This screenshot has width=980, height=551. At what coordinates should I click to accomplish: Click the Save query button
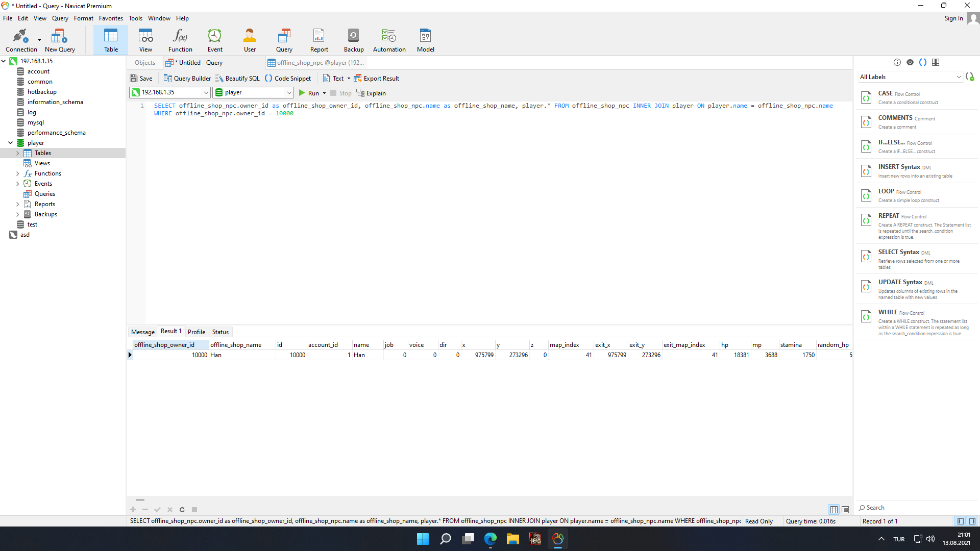click(x=141, y=78)
